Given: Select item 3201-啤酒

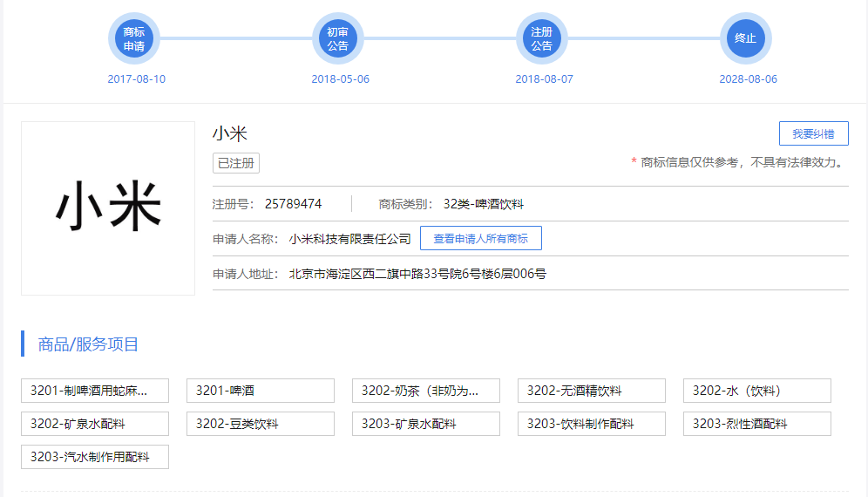Looking at the screenshot, I should point(261,391).
